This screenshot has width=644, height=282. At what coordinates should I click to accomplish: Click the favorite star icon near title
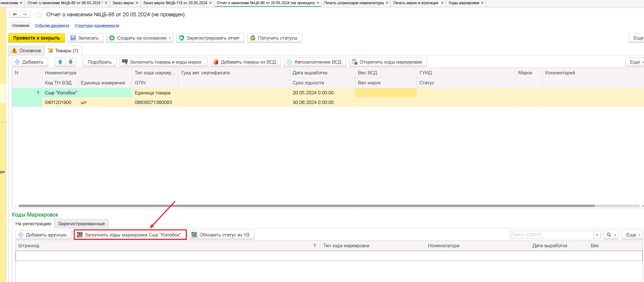click(x=38, y=15)
